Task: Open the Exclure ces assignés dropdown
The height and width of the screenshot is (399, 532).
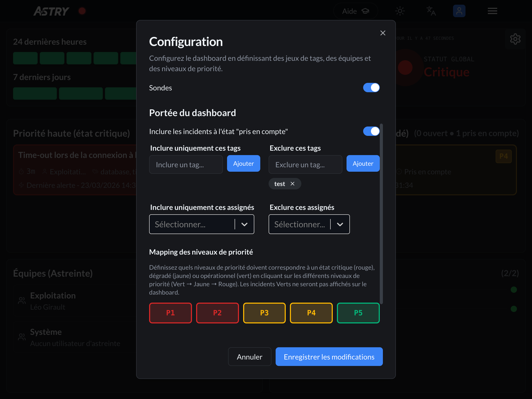Action: click(x=309, y=224)
